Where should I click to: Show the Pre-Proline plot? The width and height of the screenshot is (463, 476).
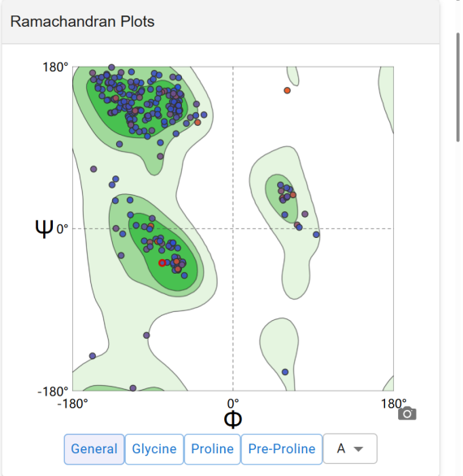[x=282, y=449]
